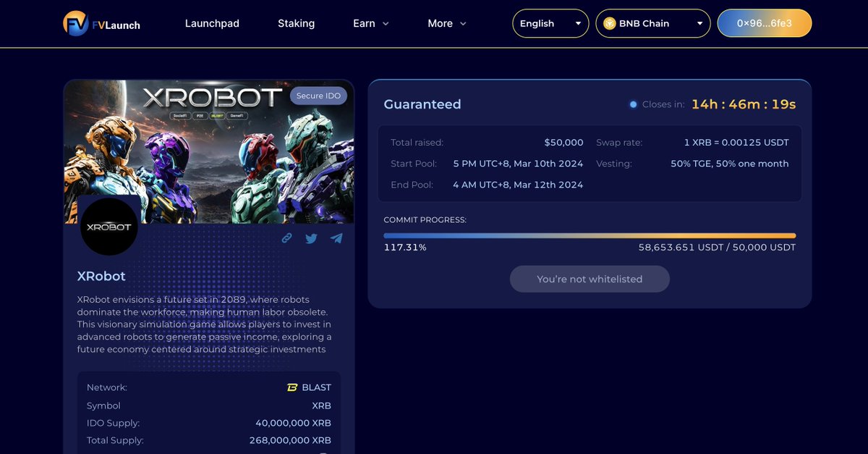
Task: Open XRobot's Twitter page
Action: 311,237
